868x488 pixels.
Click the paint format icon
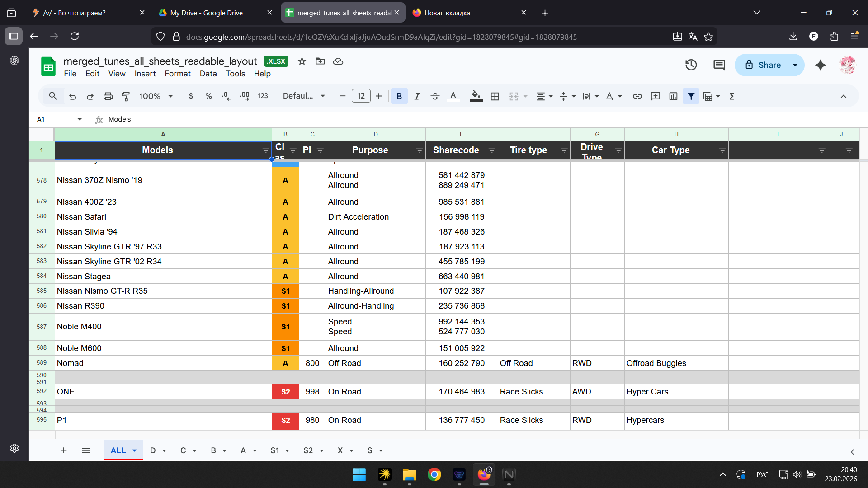126,96
